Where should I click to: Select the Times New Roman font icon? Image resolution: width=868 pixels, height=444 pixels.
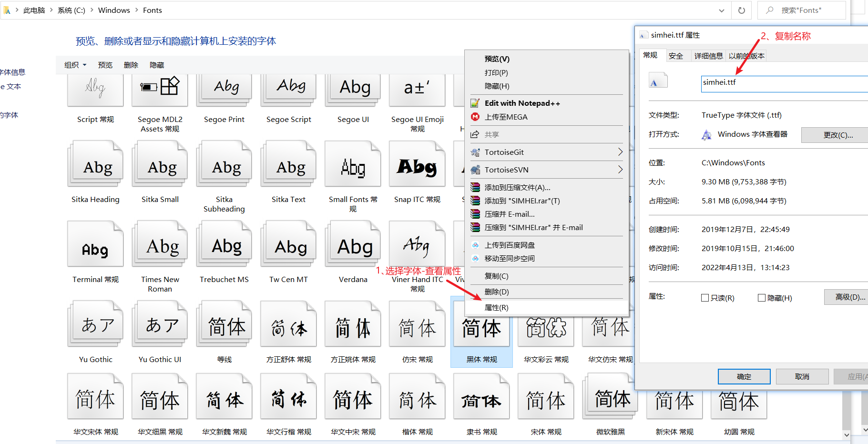click(x=160, y=243)
